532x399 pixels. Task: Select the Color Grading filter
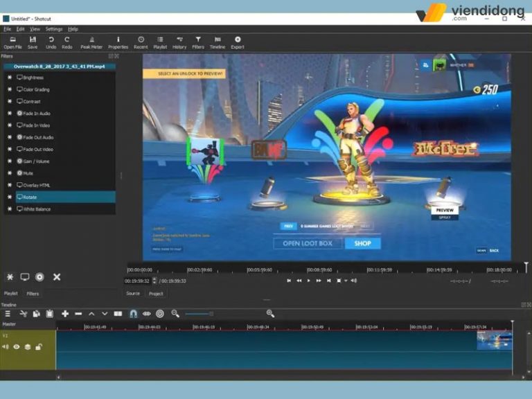click(x=66, y=89)
